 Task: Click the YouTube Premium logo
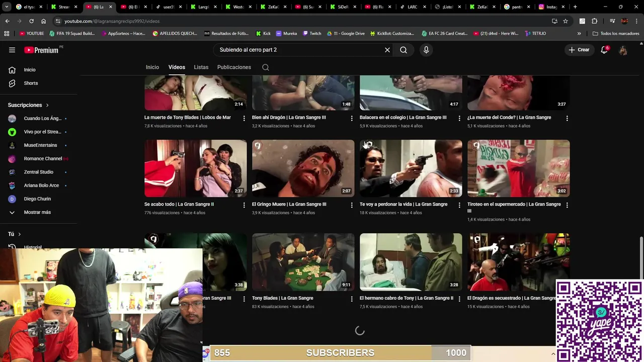point(42,50)
